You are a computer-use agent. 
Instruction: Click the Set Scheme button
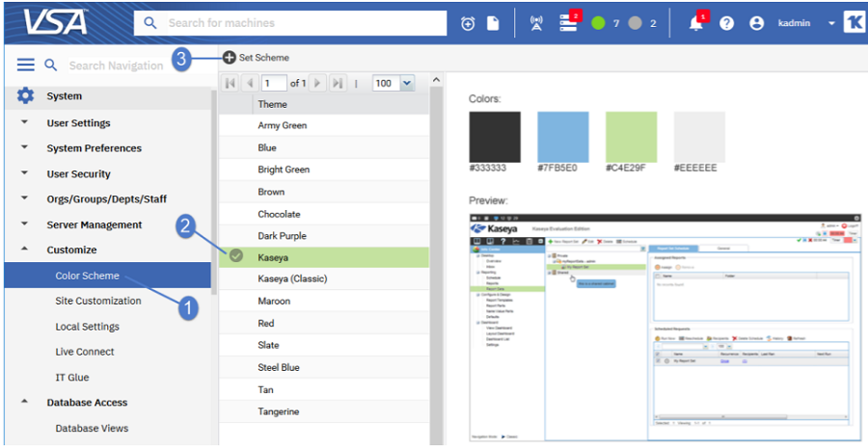point(256,58)
